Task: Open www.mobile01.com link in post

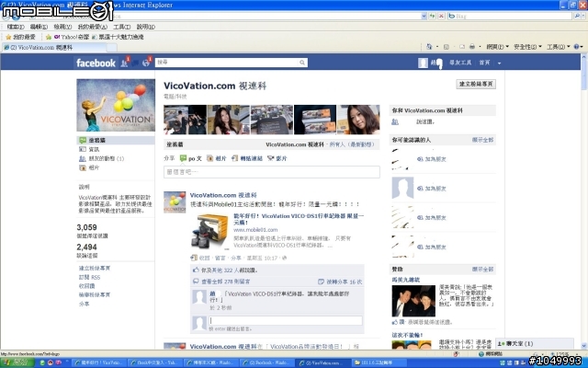Action: coord(255,230)
